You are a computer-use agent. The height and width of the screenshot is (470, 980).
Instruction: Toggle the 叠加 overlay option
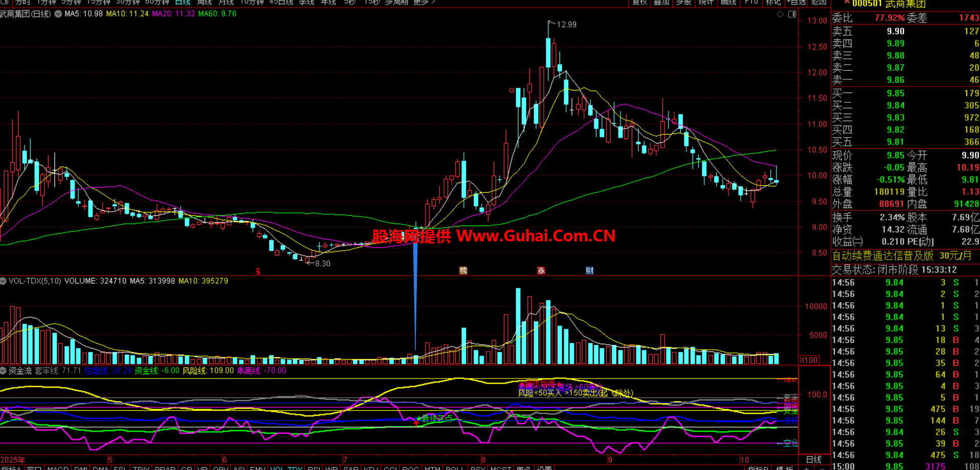click(x=661, y=2)
